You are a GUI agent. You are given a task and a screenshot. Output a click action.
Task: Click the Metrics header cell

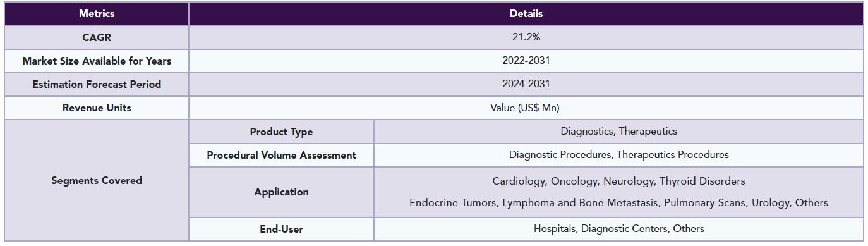97,13
